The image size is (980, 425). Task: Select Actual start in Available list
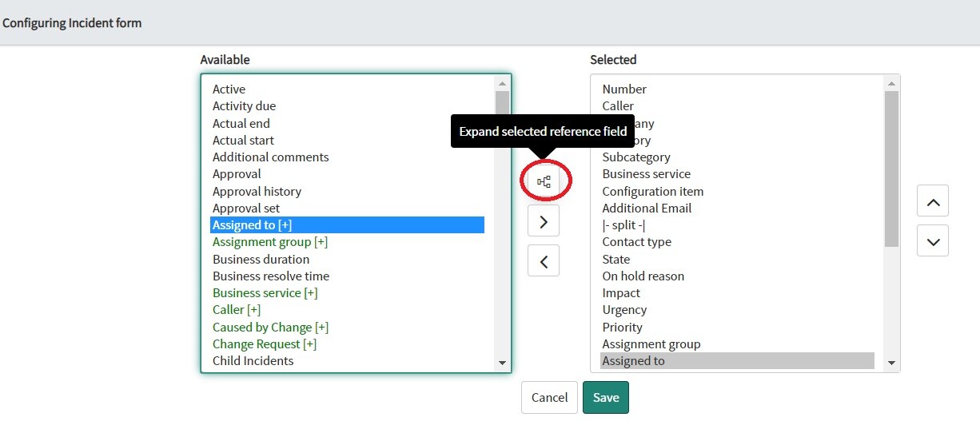coord(347,141)
